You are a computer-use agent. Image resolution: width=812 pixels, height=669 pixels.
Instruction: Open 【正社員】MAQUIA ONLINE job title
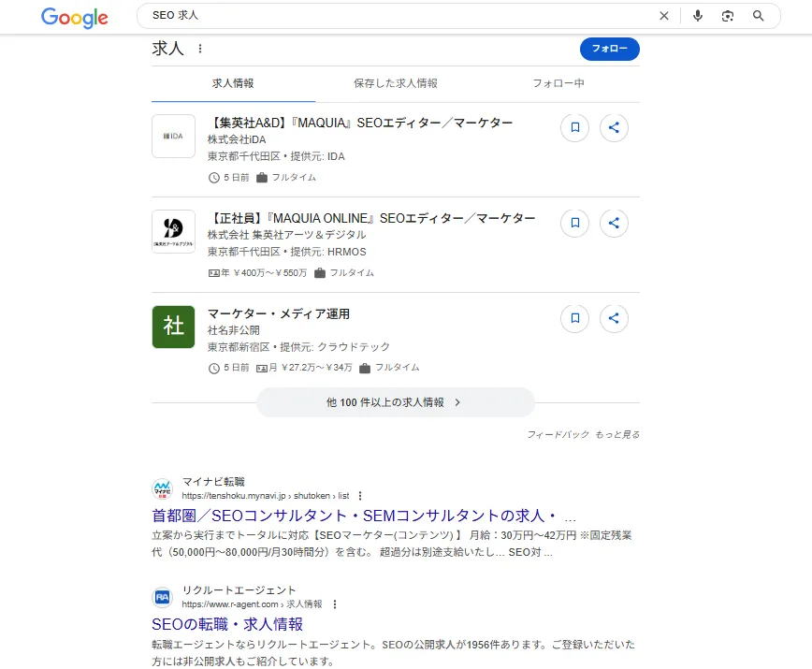[371, 218]
